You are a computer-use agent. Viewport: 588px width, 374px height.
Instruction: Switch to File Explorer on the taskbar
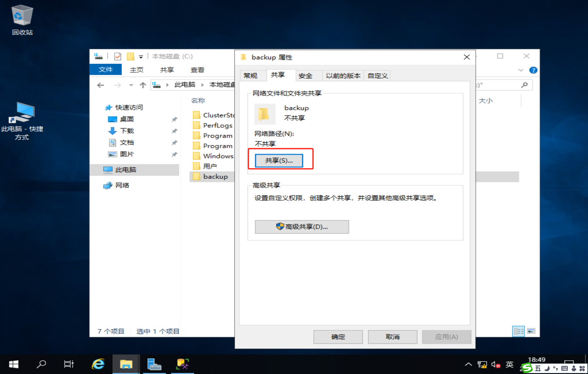coord(126,364)
